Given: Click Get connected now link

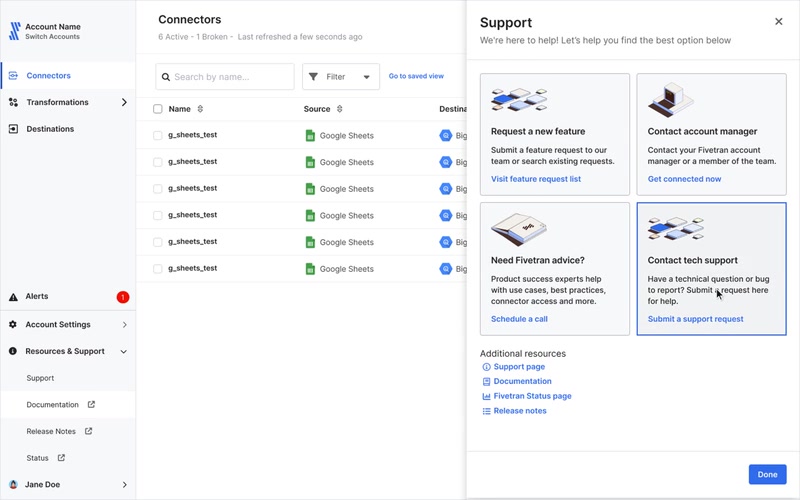Looking at the screenshot, I should click(684, 179).
